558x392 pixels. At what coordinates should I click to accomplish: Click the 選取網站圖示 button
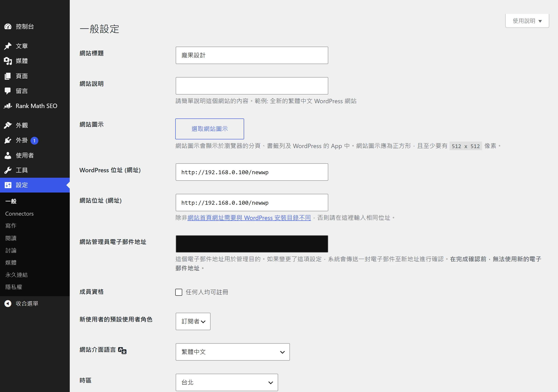pyautogui.click(x=209, y=129)
